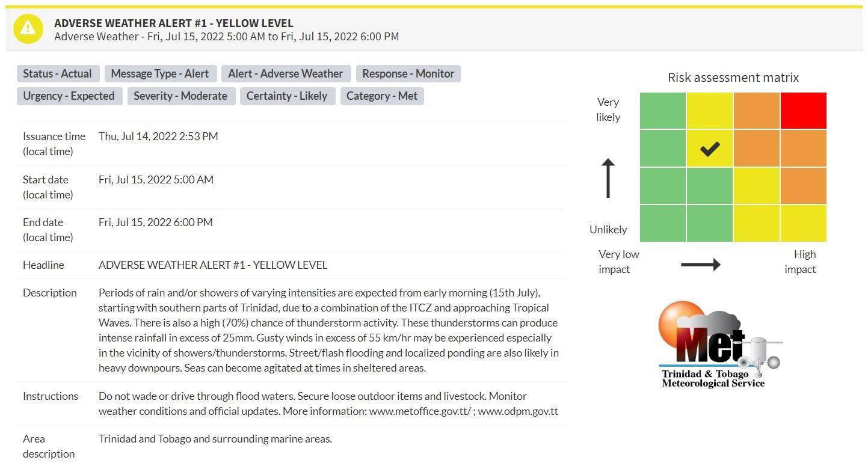Select the red cell in risk matrix
Screen dimensions: 868x463
(x=804, y=111)
